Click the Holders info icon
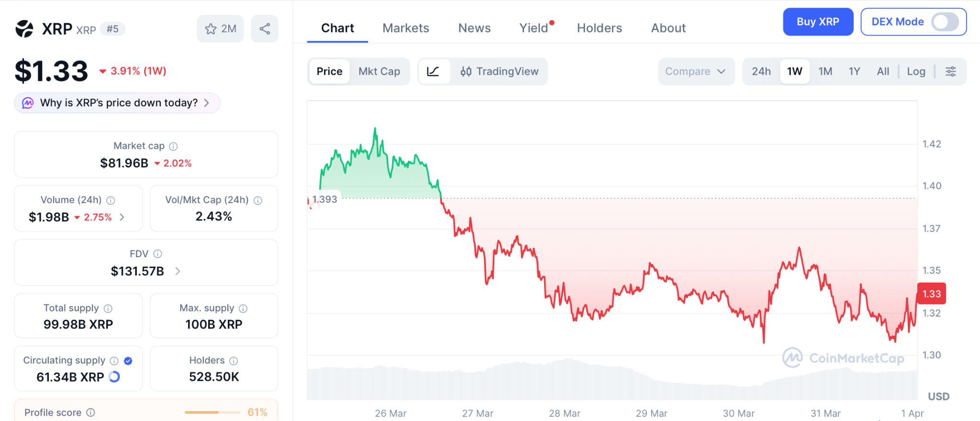Image resolution: width=980 pixels, height=421 pixels. (x=234, y=361)
